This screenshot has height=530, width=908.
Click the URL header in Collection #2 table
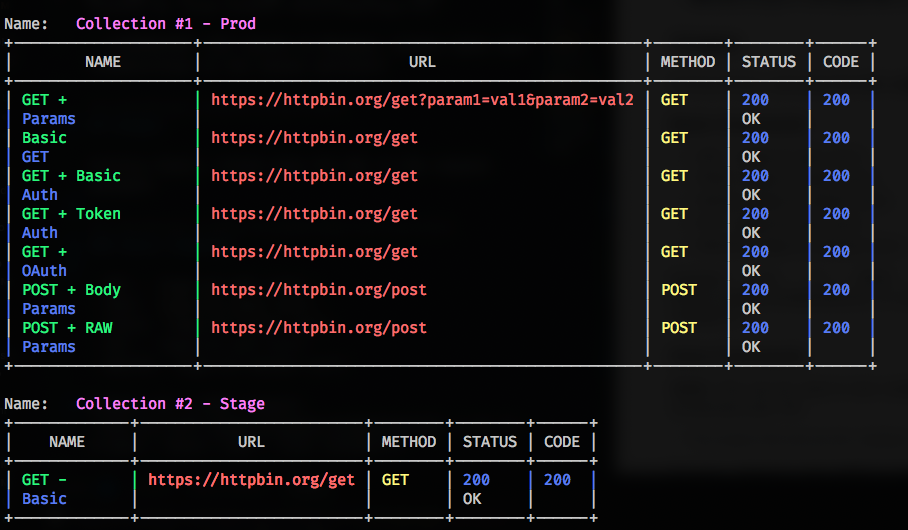click(x=251, y=442)
